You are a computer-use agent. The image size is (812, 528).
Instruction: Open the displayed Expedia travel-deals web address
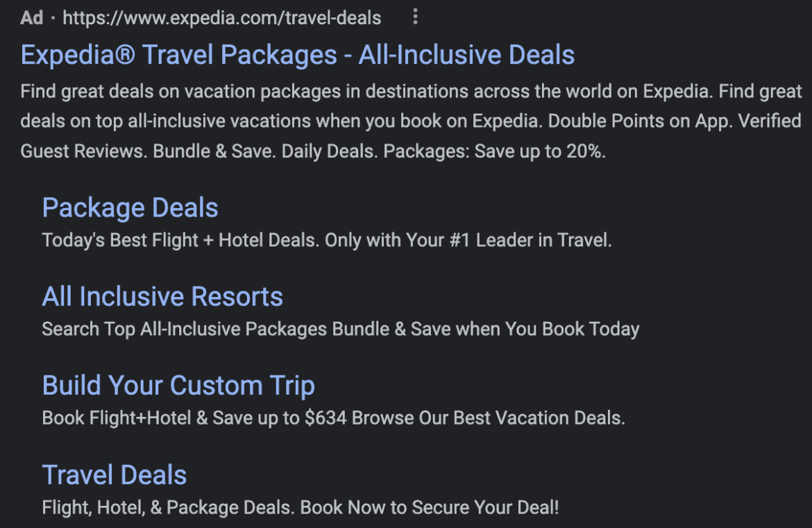tap(221, 18)
